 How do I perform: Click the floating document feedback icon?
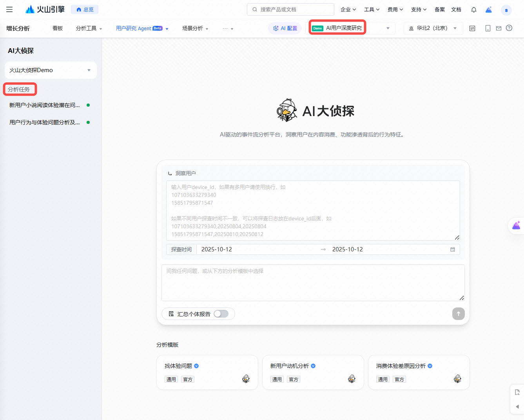[x=517, y=392]
